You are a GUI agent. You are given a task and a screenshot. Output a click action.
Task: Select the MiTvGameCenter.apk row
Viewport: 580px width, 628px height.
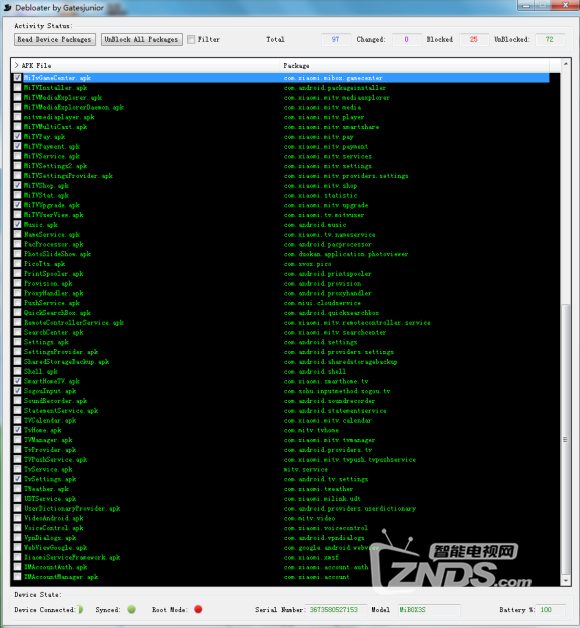click(x=281, y=78)
